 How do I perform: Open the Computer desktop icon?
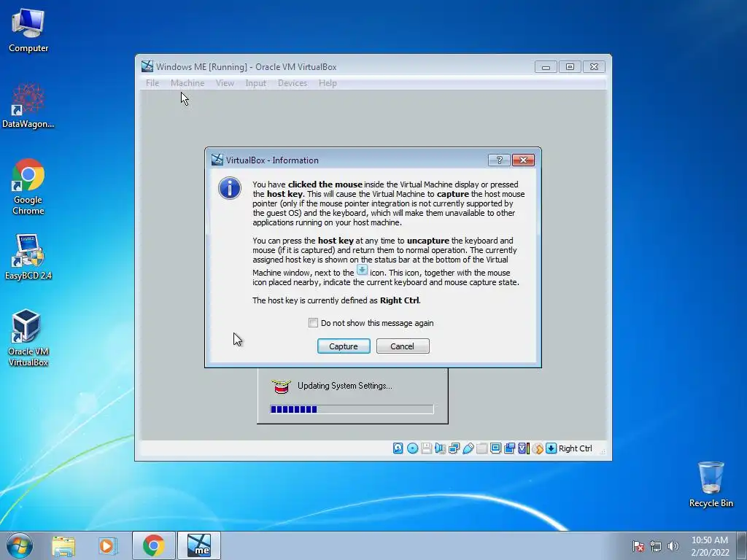[28, 30]
